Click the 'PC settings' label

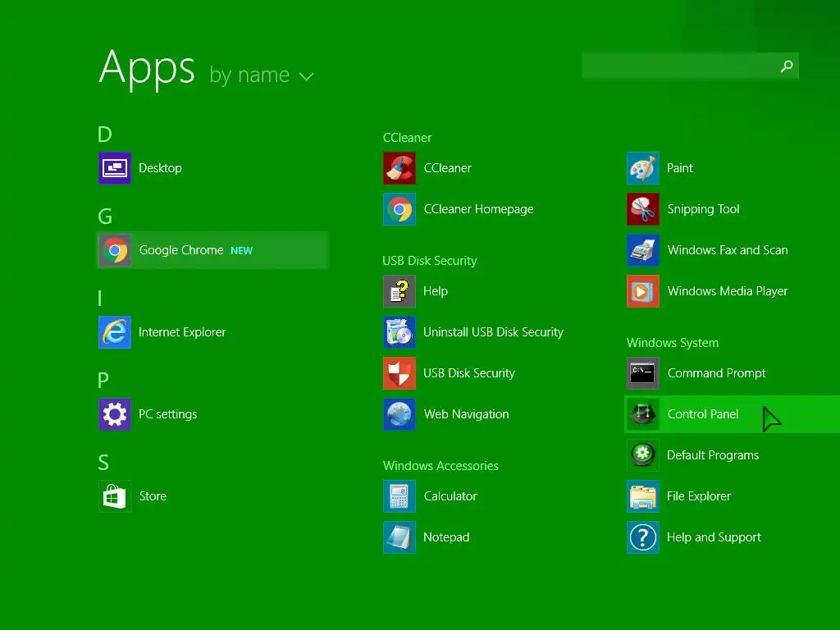click(167, 414)
